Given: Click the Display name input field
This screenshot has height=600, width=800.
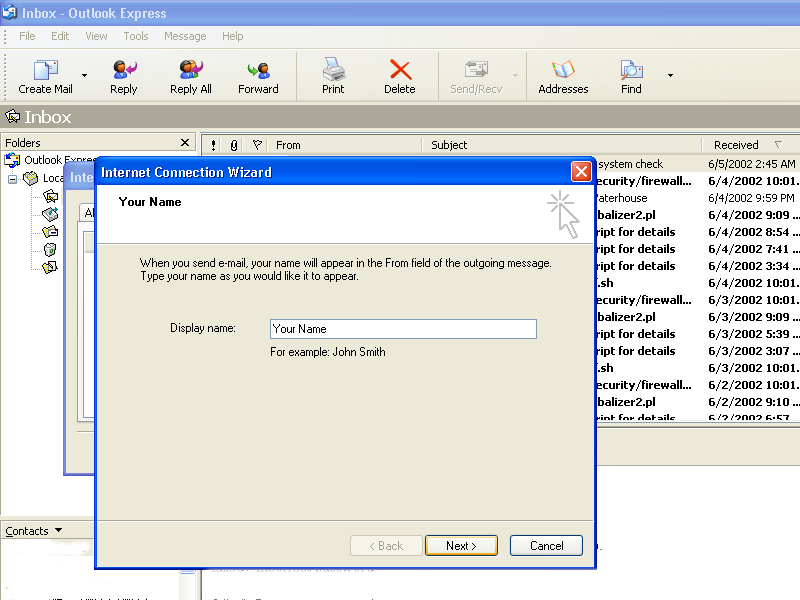Looking at the screenshot, I should (x=403, y=329).
